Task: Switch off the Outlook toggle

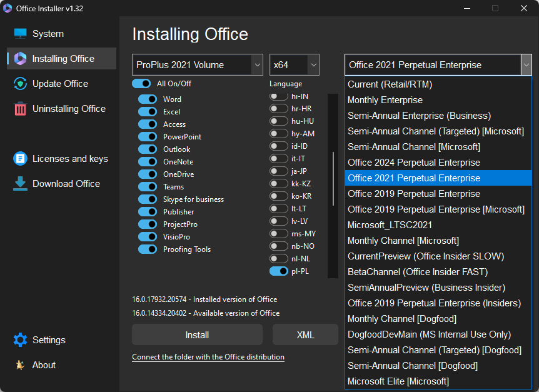Action: click(x=148, y=149)
